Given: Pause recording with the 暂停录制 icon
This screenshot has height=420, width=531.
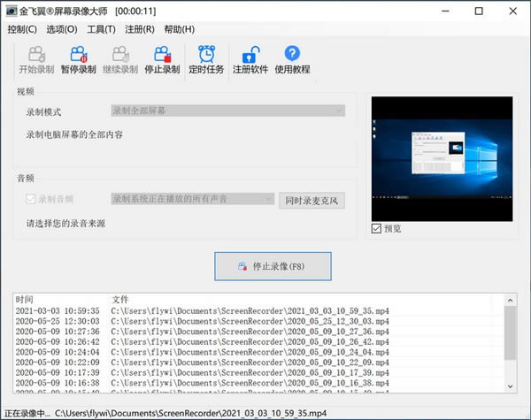Looking at the screenshot, I should pos(78,54).
